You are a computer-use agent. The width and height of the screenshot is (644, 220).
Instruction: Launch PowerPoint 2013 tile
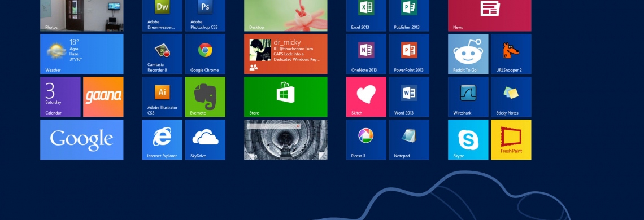409,54
